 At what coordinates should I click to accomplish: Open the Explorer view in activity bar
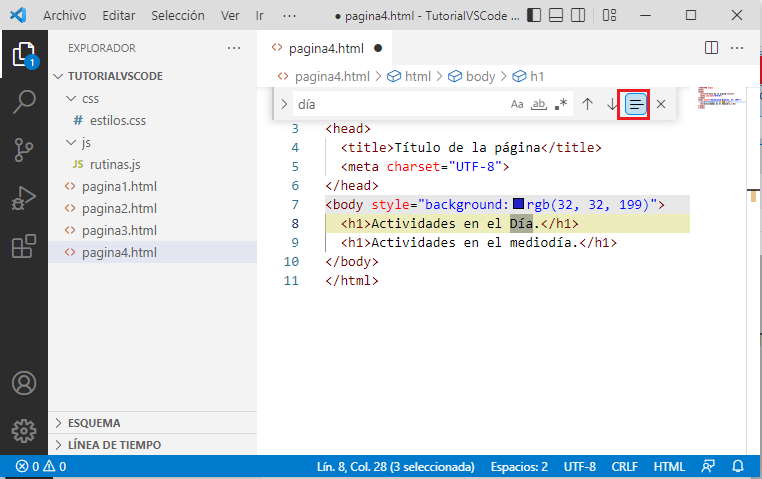click(x=24, y=54)
